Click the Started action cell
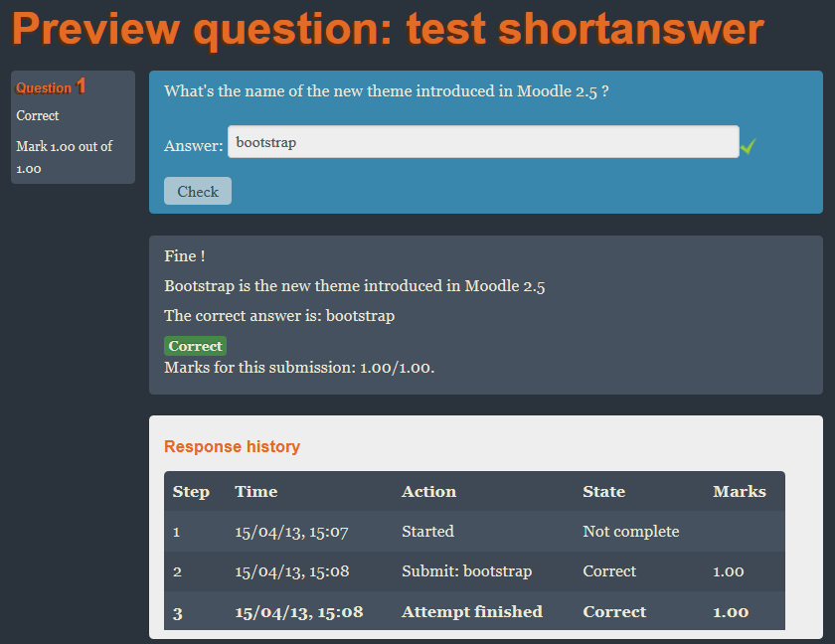Image resolution: width=835 pixels, height=644 pixels. pos(428,531)
